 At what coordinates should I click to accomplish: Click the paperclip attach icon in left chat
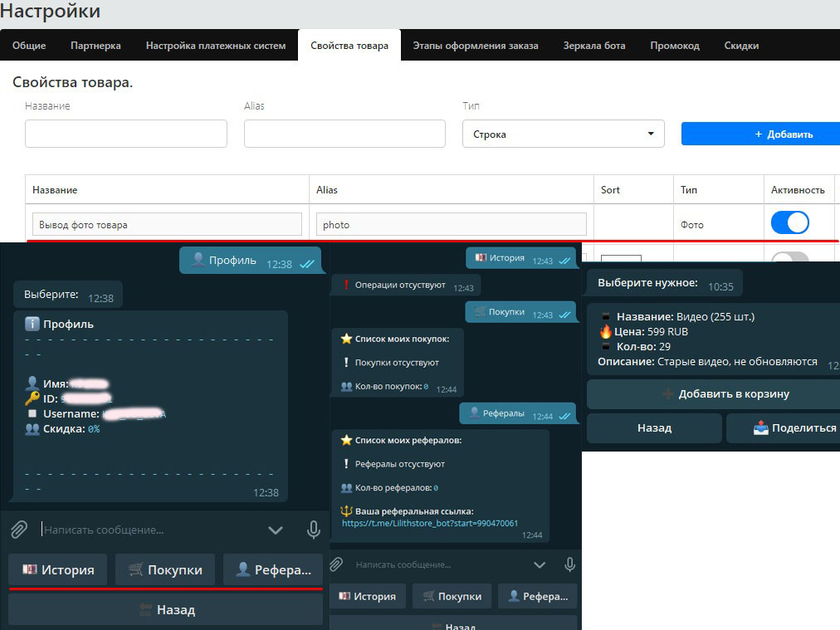click(19, 529)
